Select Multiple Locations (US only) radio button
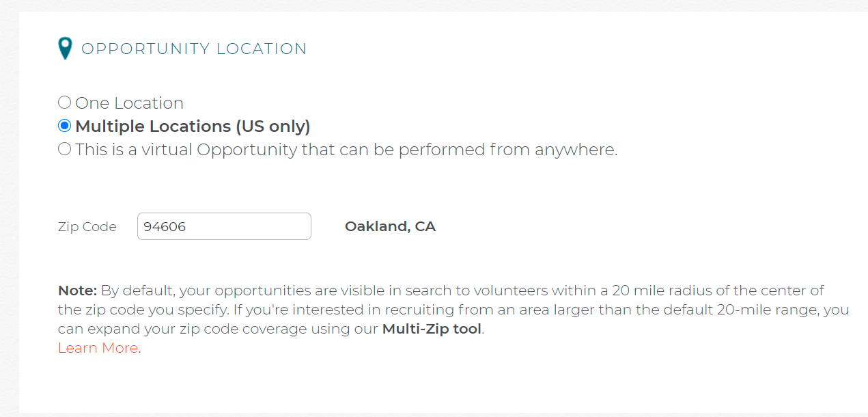Screen dimensions: 868x417 pos(64,126)
